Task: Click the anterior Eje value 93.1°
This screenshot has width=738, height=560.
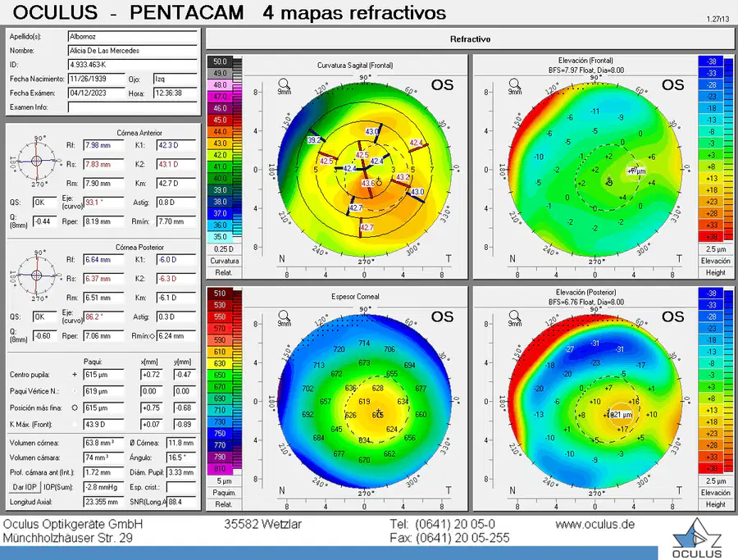Action: [x=103, y=203]
